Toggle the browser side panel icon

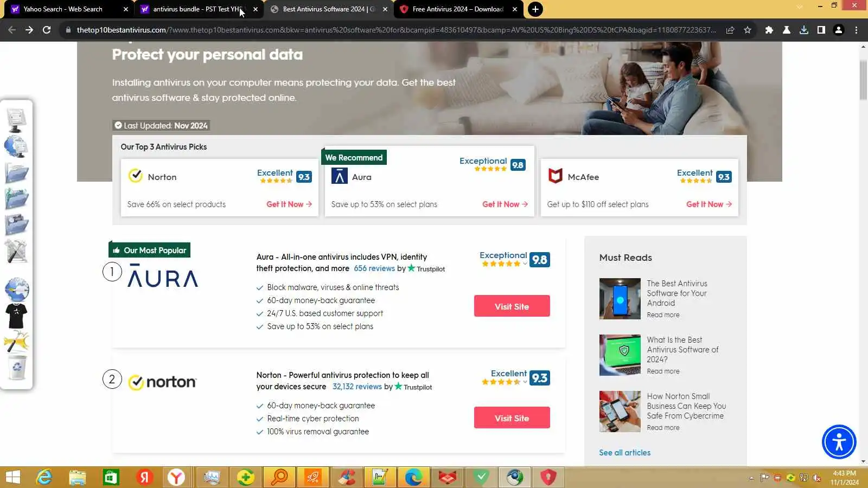(x=821, y=30)
